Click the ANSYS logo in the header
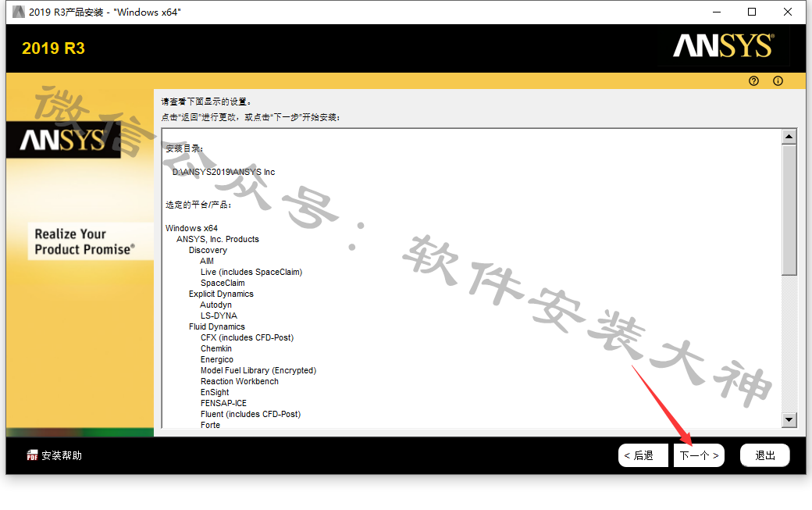Viewport: 812px width, 510px height. click(x=724, y=45)
